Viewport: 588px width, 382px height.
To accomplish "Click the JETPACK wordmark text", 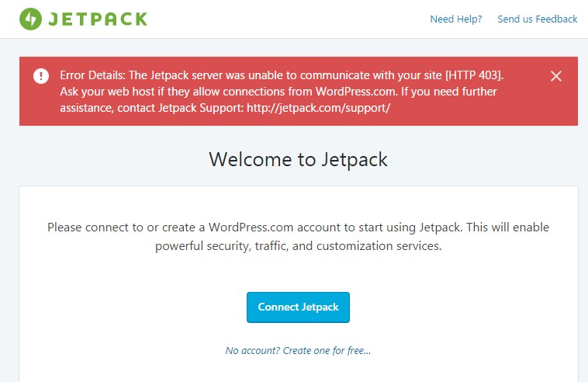I will 98,19.
